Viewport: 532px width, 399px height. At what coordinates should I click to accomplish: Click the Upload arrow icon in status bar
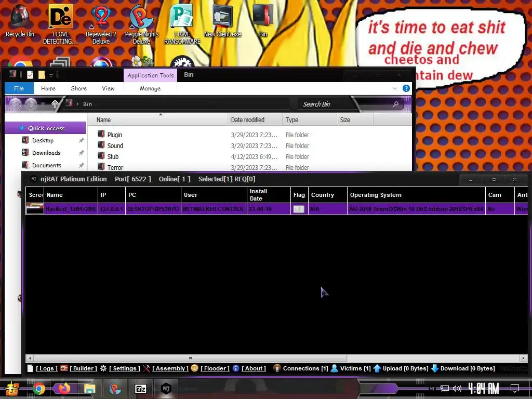coord(377,368)
